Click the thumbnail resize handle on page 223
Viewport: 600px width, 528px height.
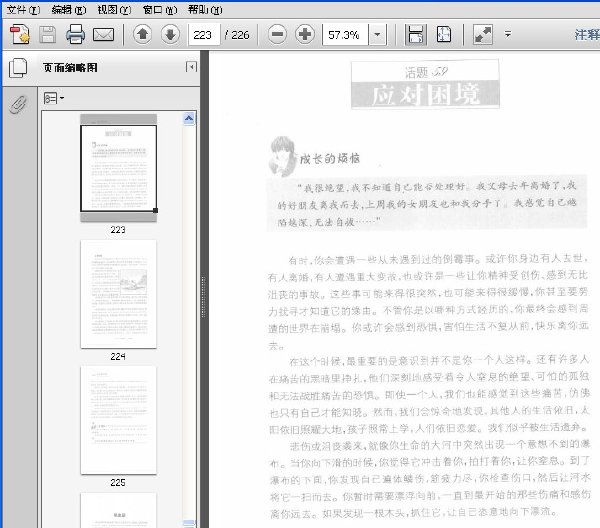pos(155,210)
